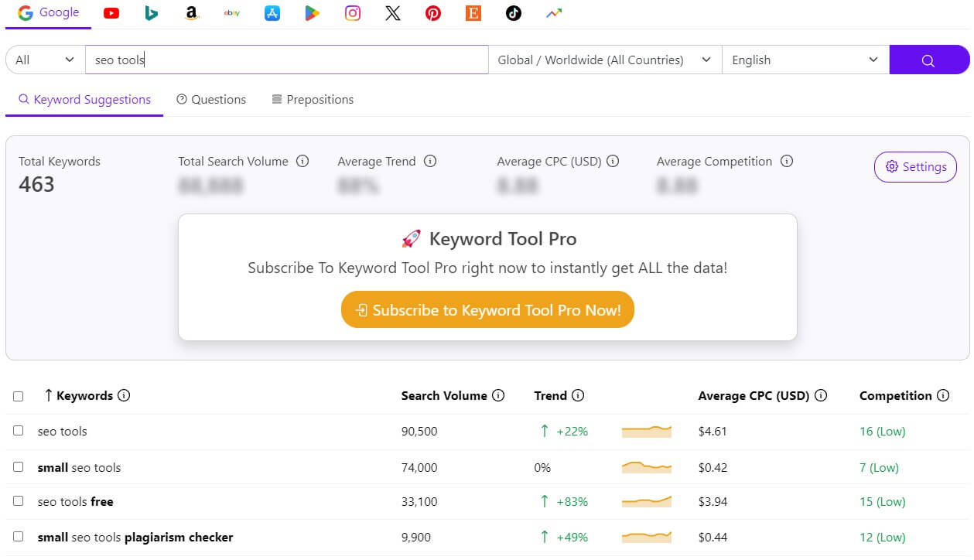This screenshot has height=560, width=974.
Task: Click inside the keyword search input field
Action: [x=286, y=60]
